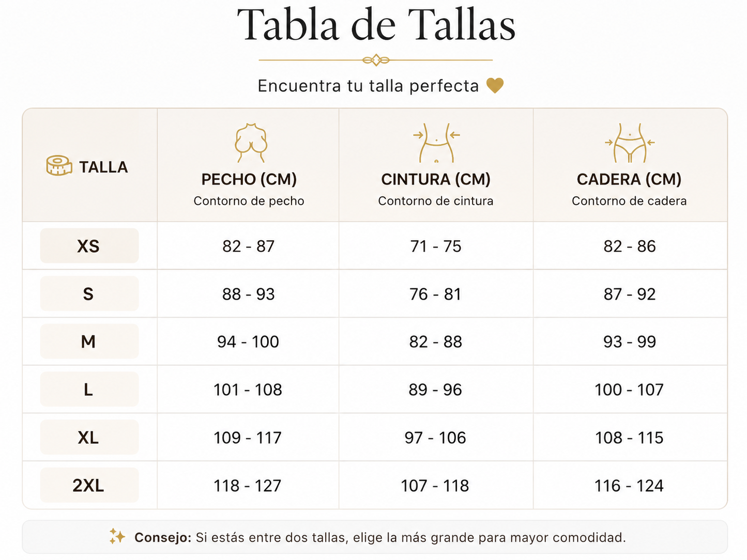The width and height of the screenshot is (747, 560).
Task: Click the CADERA (CM) column header
Action: [629, 179]
